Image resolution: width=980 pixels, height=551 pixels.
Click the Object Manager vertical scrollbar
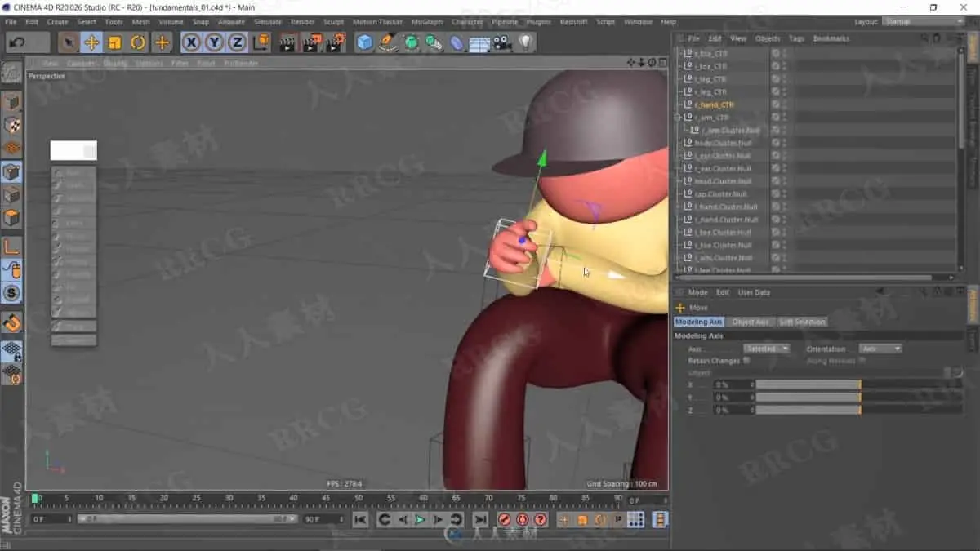pos(960,100)
